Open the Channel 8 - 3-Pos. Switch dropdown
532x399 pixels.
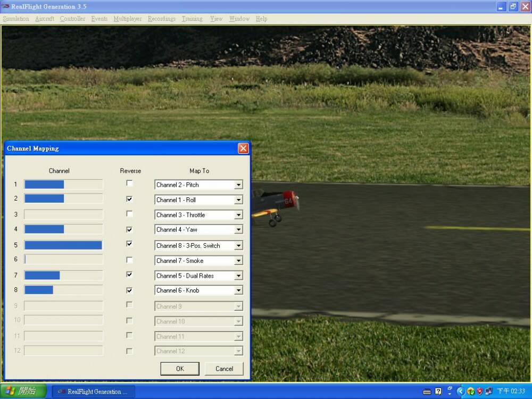point(238,246)
